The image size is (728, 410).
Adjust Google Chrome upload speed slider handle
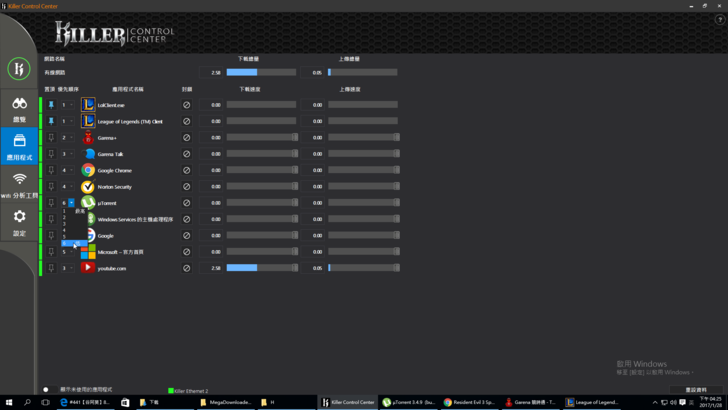tap(396, 170)
